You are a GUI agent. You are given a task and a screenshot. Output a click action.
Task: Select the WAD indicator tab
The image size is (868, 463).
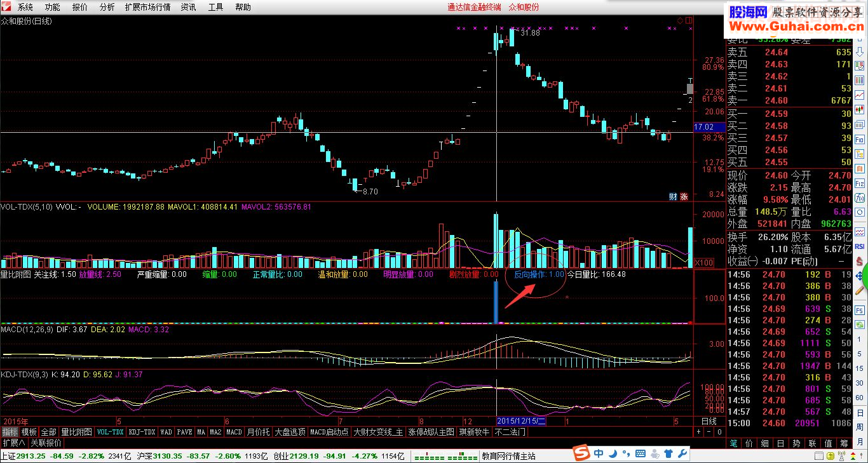(x=166, y=432)
